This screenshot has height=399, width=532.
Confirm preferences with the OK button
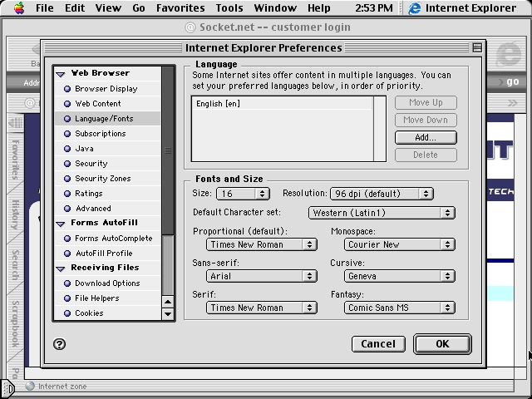(442, 344)
